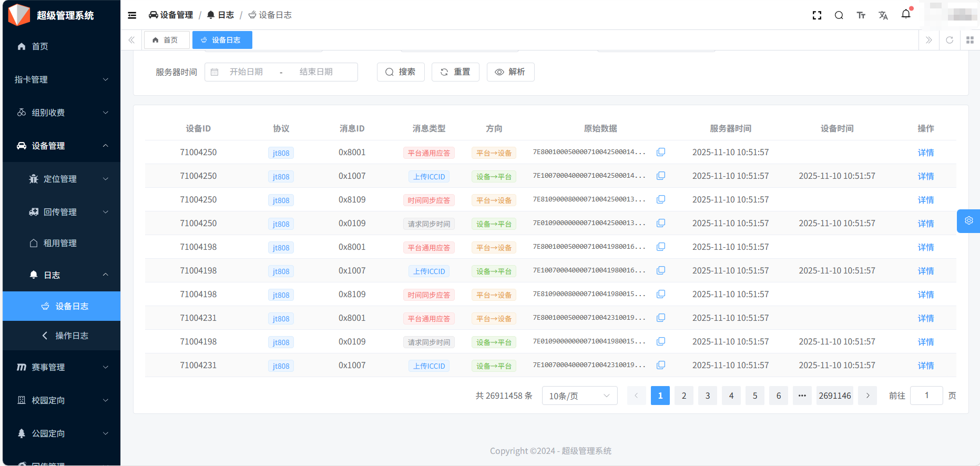Open the notification bell
The height and width of the screenshot is (466, 980).
click(905, 14)
